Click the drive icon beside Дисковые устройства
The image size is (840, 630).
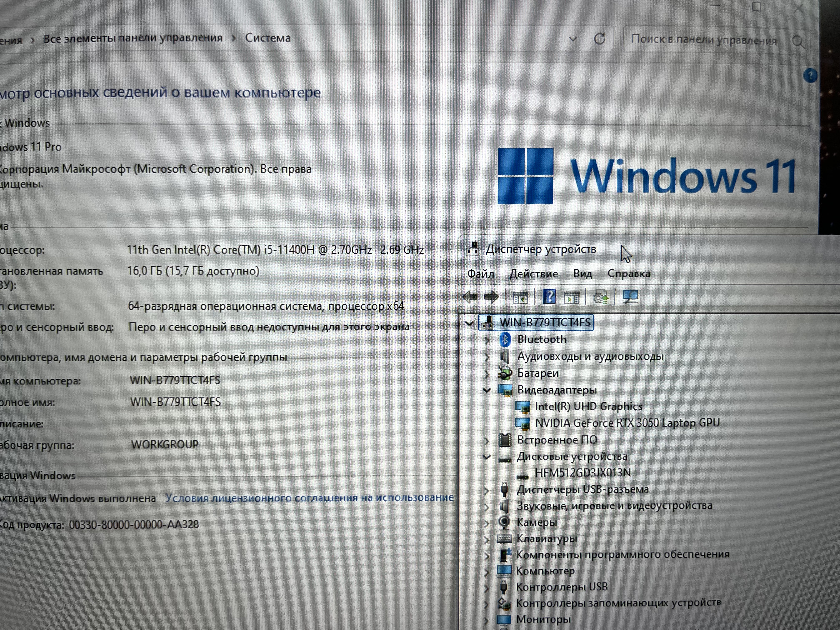(x=505, y=460)
